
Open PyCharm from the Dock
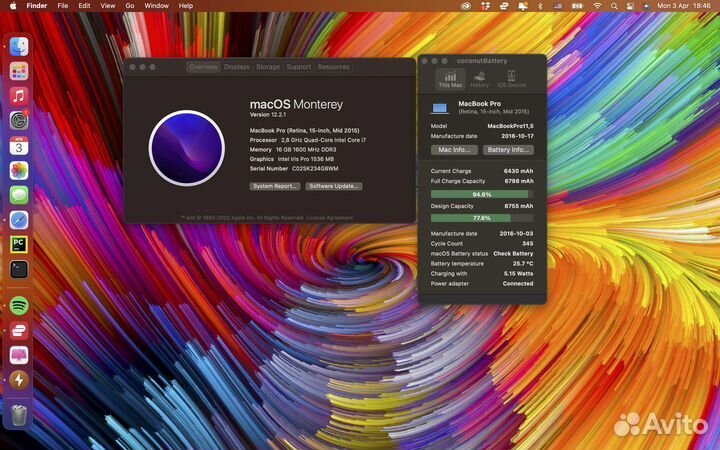click(x=19, y=245)
